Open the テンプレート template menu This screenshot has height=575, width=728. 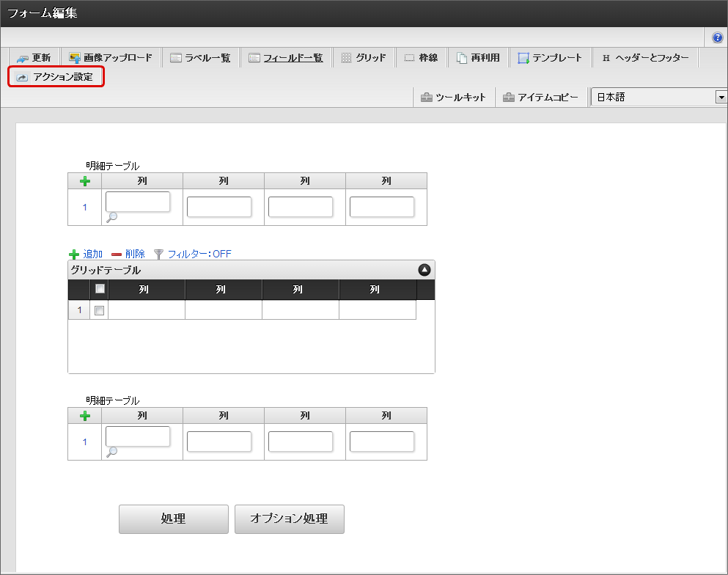[x=550, y=58]
